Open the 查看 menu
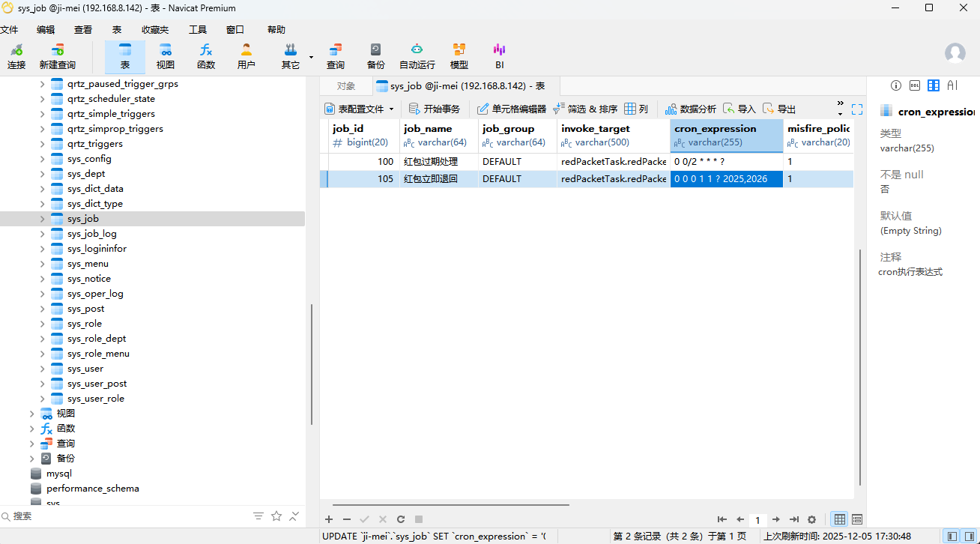This screenshot has width=980, height=544. 83,29
